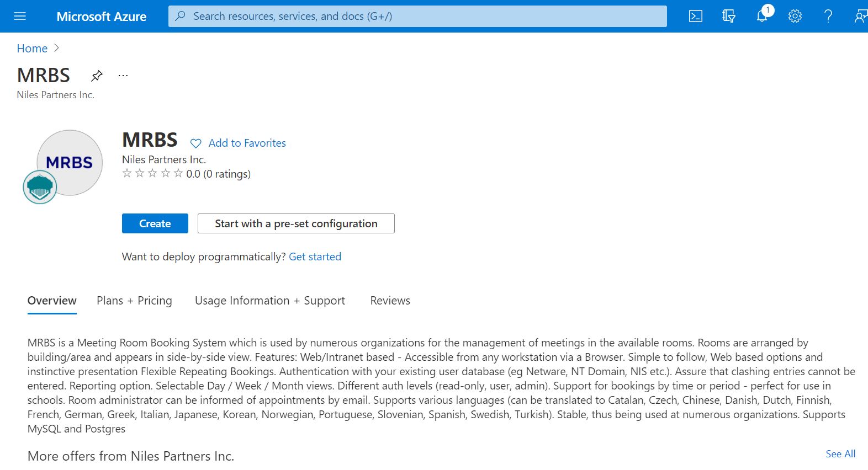Go to the Reviews tab
Image resolution: width=868 pixels, height=470 pixels.
[x=390, y=301]
